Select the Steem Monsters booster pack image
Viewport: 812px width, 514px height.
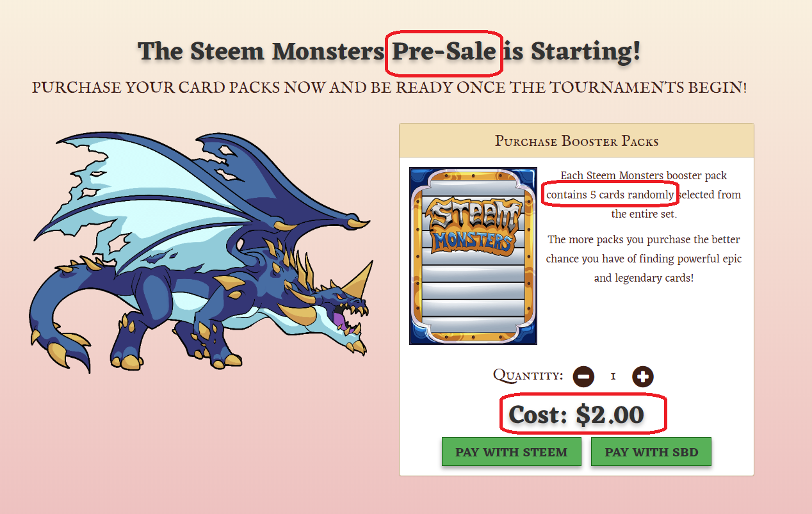(x=473, y=256)
